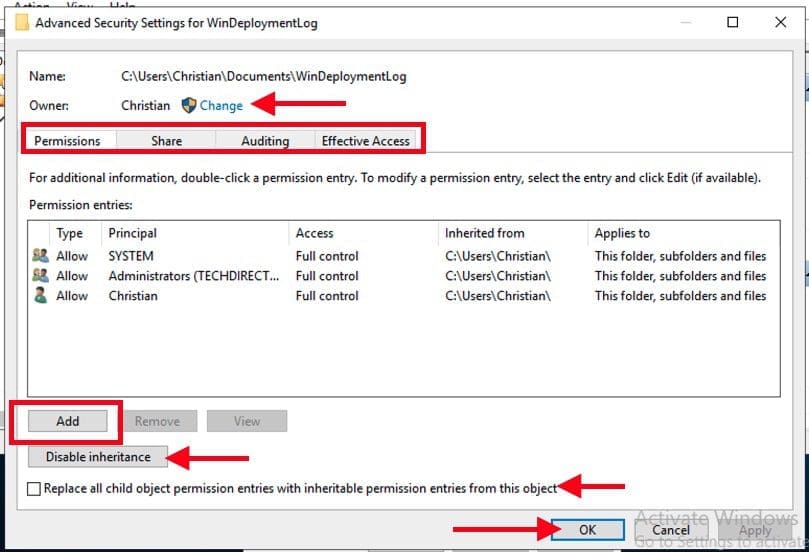The width and height of the screenshot is (809, 552).
Task: Maximize the Advanced Security Settings window
Action: coord(733,22)
